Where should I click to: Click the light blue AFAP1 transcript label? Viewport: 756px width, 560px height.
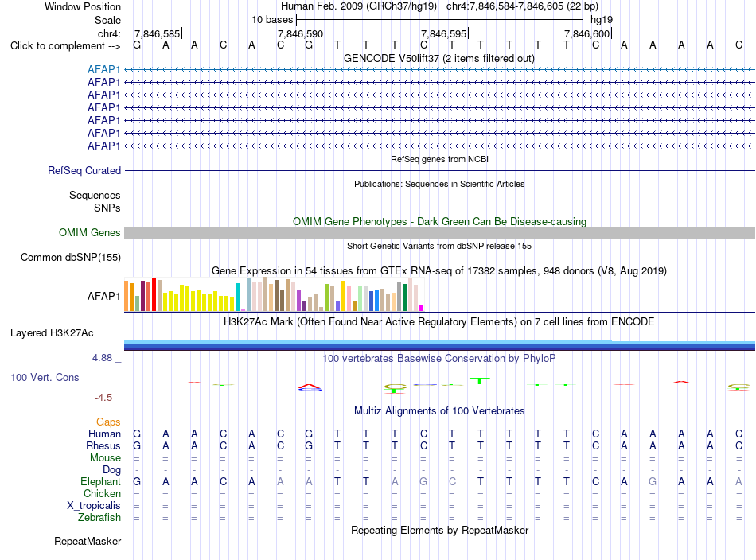tap(103, 69)
